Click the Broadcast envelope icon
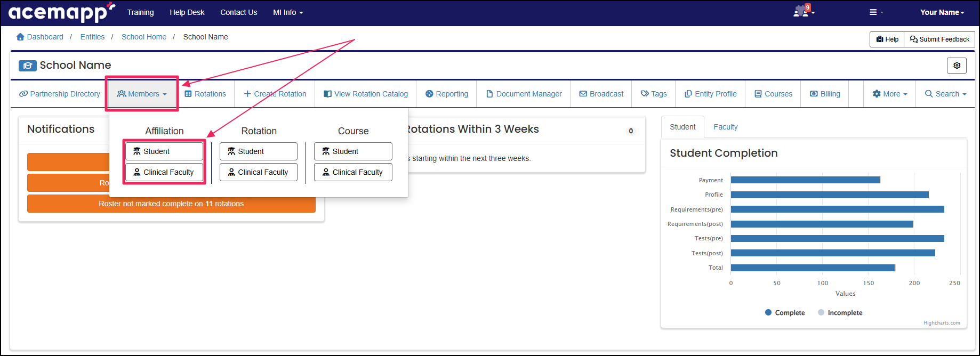Image resolution: width=980 pixels, height=356 pixels. click(x=583, y=94)
